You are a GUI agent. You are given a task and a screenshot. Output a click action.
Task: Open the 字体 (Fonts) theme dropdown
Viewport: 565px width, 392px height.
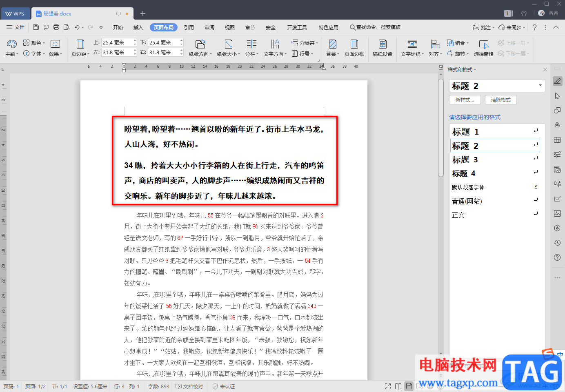(x=34, y=53)
